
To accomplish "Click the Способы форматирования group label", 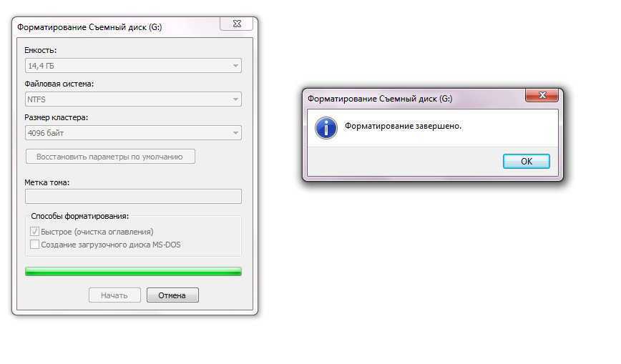I will pyautogui.click(x=79, y=216).
